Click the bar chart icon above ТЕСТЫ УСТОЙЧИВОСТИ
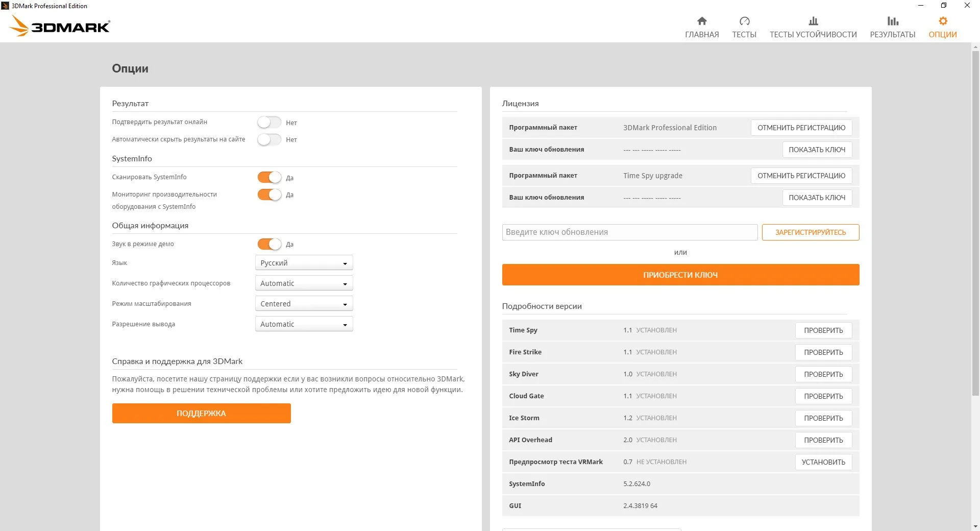The image size is (980, 531). point(813,21)
